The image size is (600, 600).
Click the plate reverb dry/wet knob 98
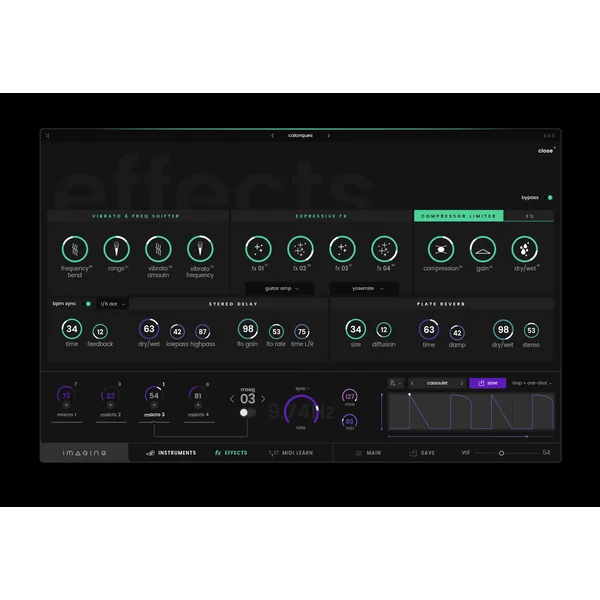click(503, 329)
